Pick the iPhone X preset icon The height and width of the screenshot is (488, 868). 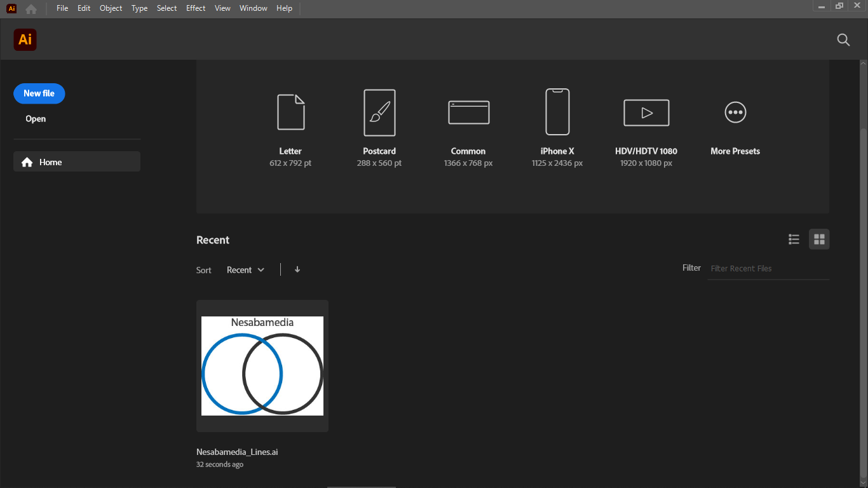(x=557, y=112)
